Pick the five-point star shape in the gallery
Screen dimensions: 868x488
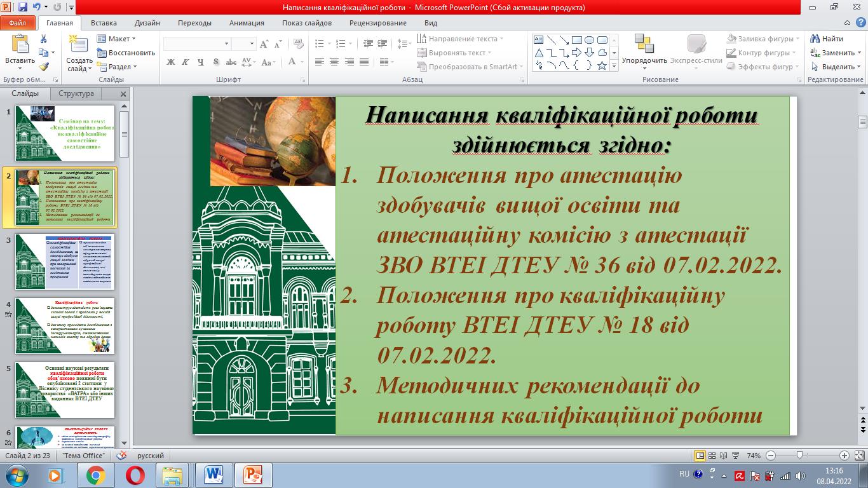tap(601, 65)
